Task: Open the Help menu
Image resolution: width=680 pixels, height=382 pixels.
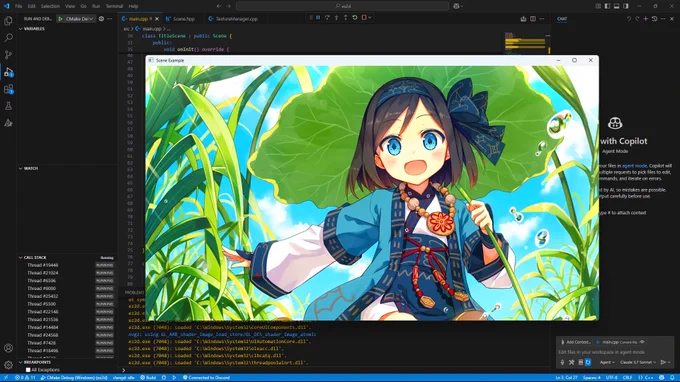Action: pos(134,7)
